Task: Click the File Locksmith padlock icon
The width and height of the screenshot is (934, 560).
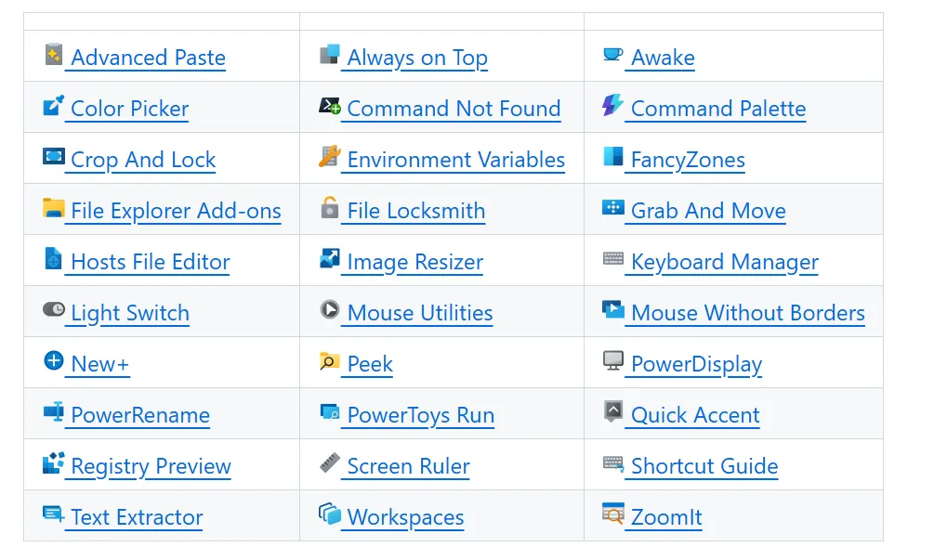Action: (x=329, y=208)
